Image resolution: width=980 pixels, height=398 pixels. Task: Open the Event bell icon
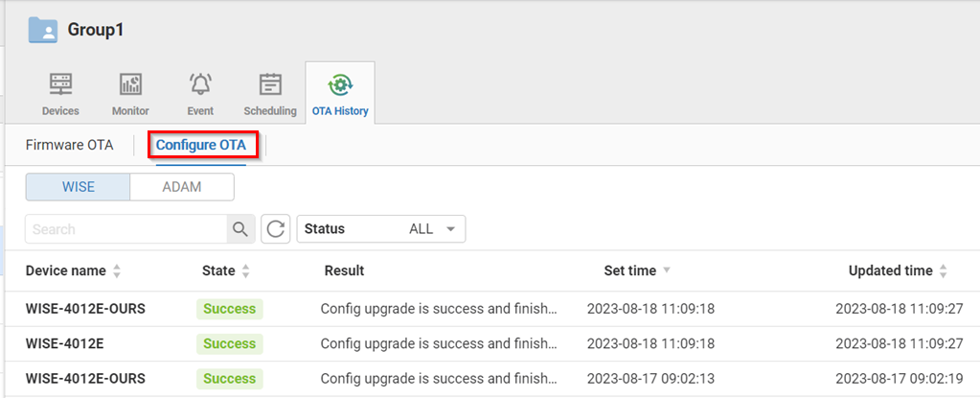[200, 85]
